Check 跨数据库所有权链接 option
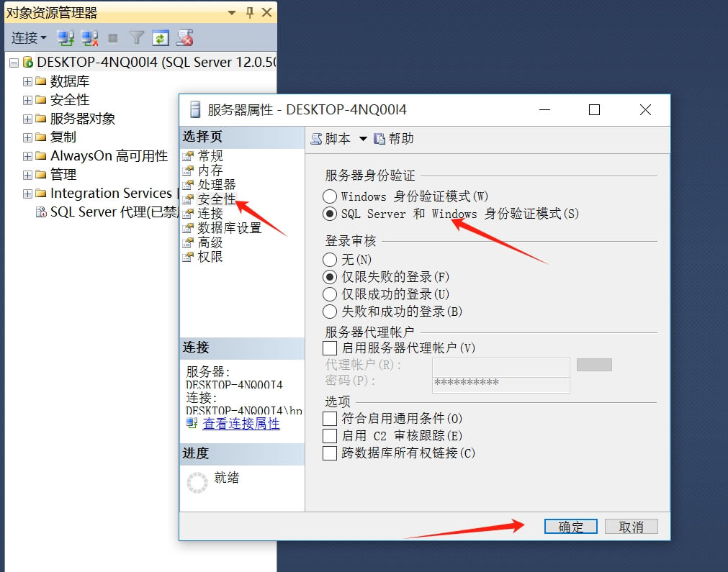Image resolution: width=728 pixels, height=572 pixels. 330,453
